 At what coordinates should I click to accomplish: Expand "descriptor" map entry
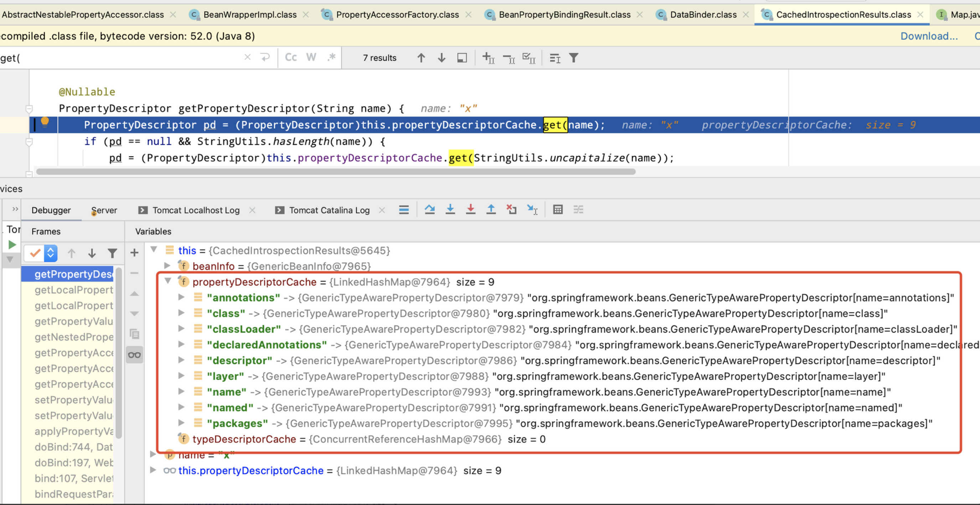(182, 360)
